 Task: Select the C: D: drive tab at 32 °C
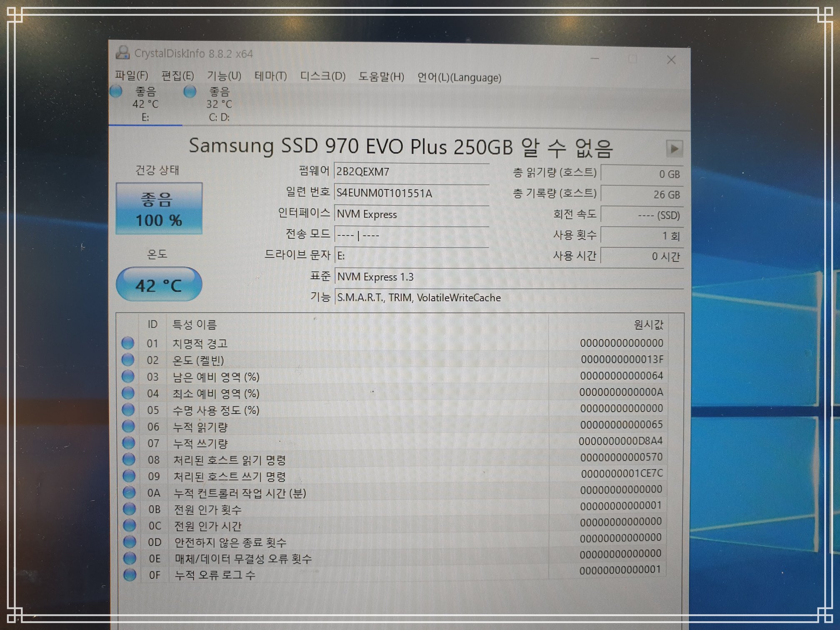click(219, 104)
